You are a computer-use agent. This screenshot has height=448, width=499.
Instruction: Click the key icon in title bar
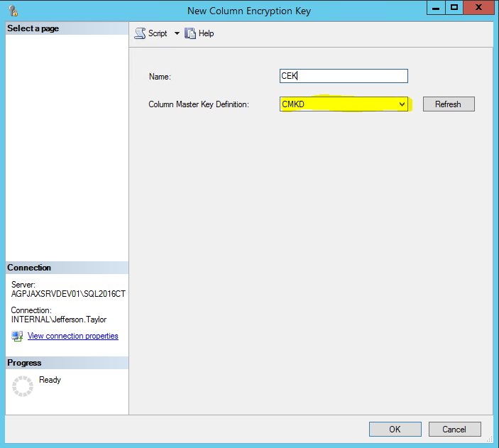13,11
